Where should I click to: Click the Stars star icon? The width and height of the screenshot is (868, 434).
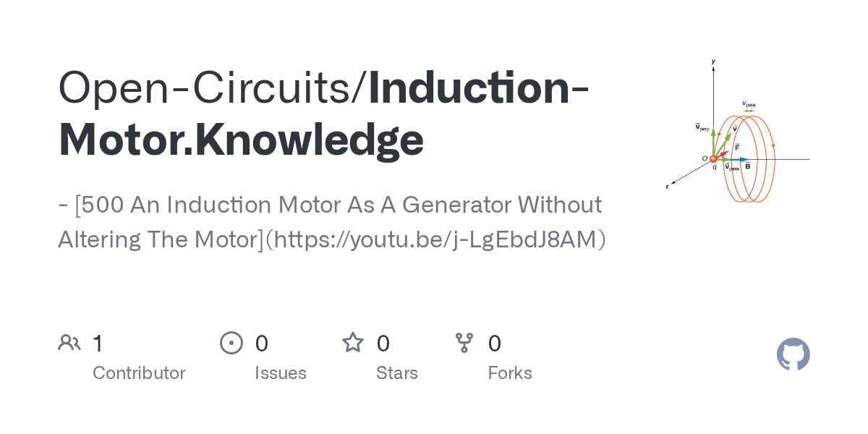click(353, 342)
